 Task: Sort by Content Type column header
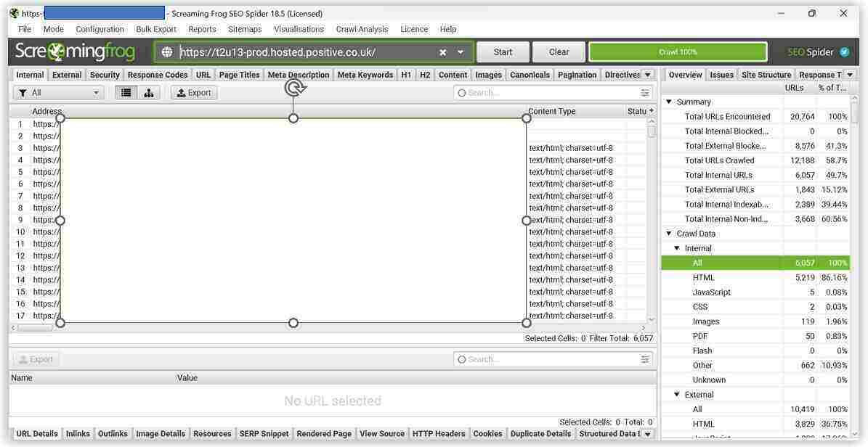552,111
